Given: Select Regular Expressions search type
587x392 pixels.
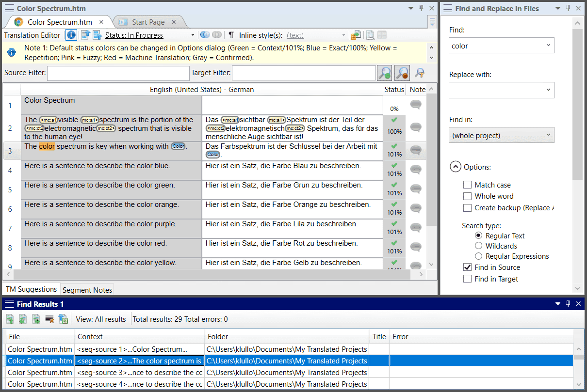Looking at the screenshot, I should pyautogui.click(x=479, y=256).
